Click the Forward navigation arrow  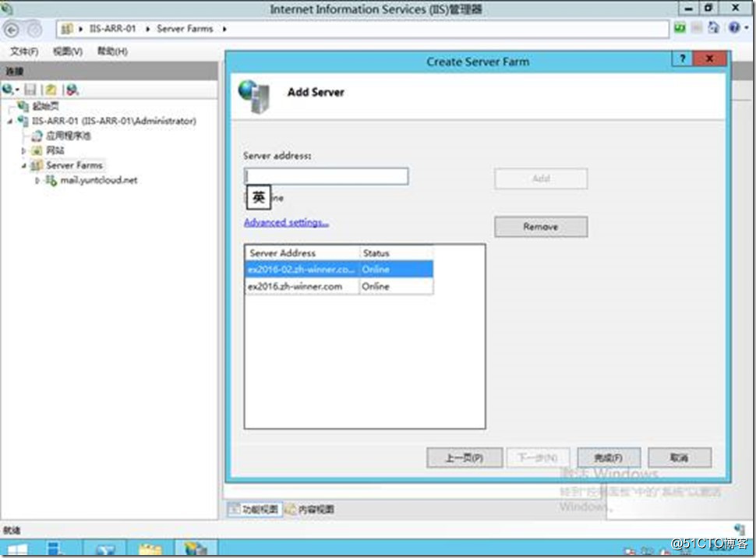(x=34, y=30)
